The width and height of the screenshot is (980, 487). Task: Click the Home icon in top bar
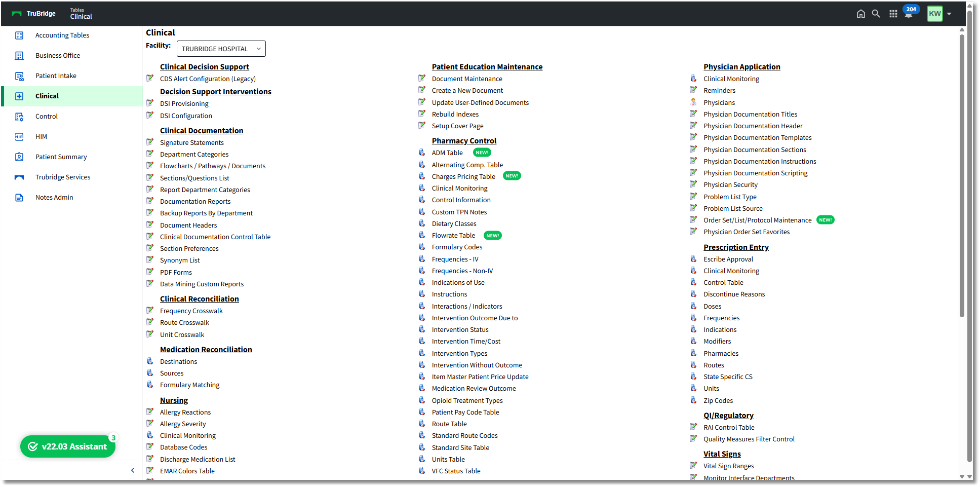pos(860,14)
